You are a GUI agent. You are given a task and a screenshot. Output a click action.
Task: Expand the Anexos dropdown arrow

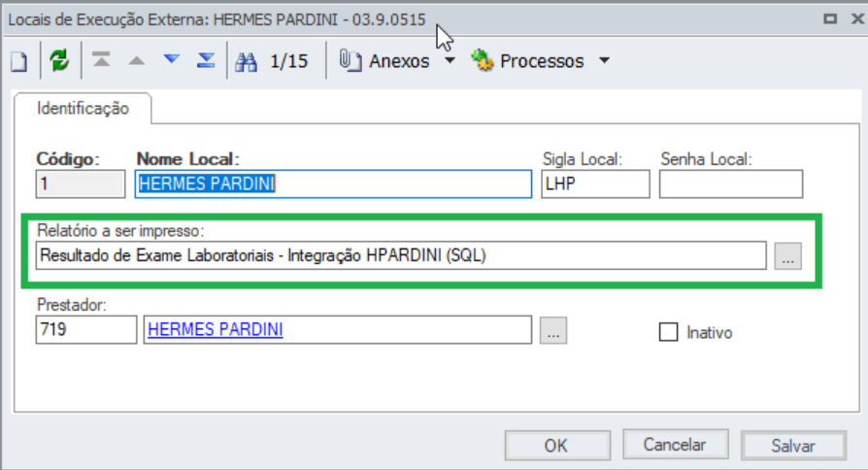point(451,60)
